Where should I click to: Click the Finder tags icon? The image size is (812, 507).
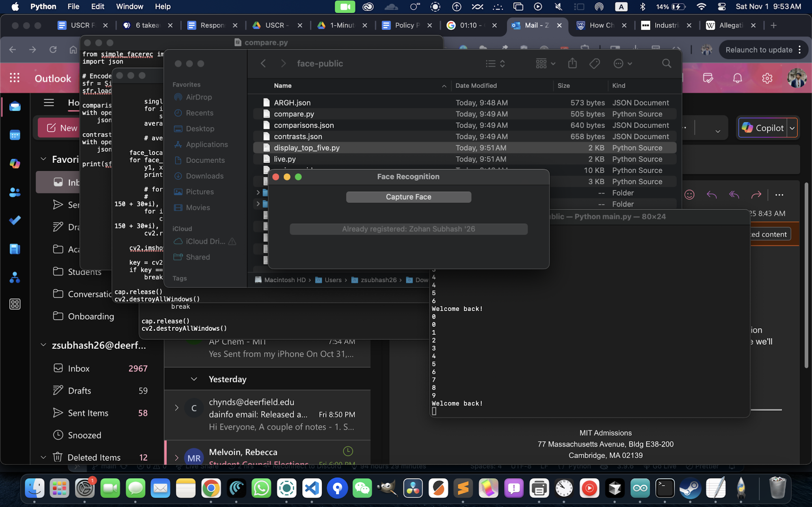coord(595,63)
